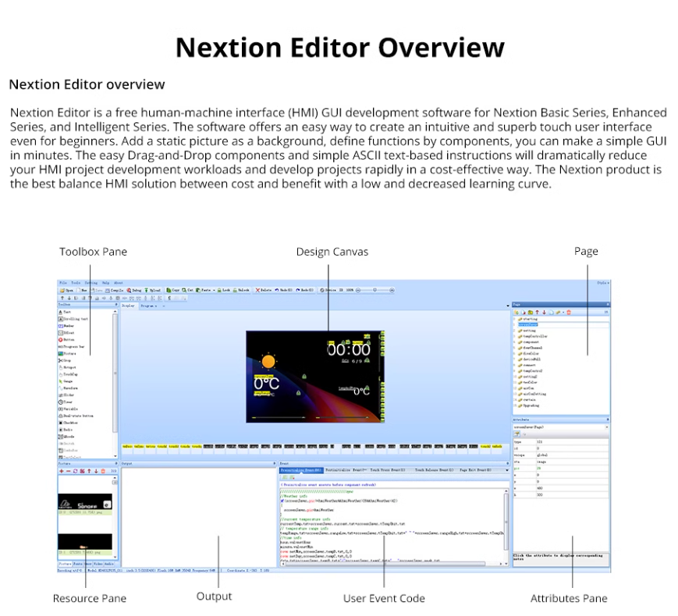Click the zoom in plus icon
The width and height of the screenshot is (678, 616).
pyautogui.click(x=392, y=290)
